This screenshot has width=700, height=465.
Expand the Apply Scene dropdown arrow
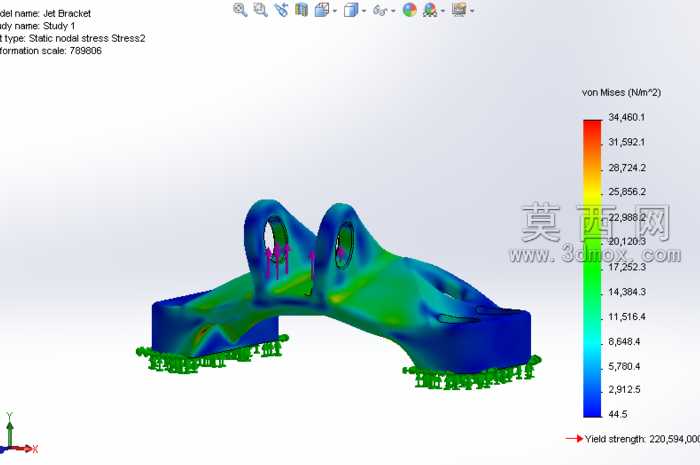[x=443, y=11]
